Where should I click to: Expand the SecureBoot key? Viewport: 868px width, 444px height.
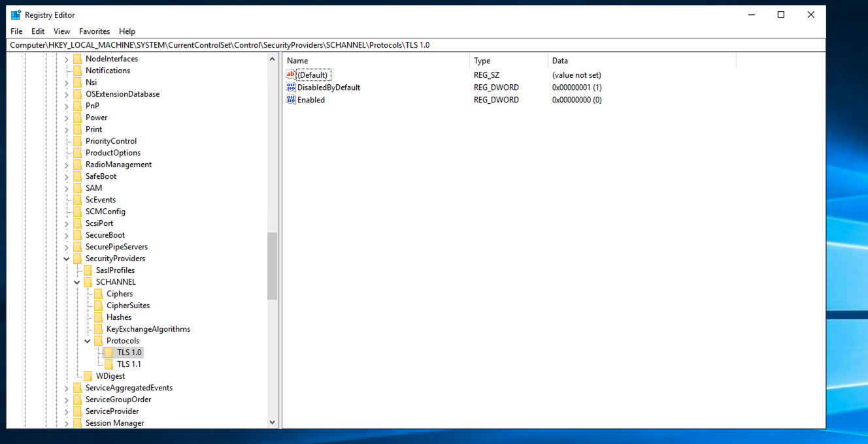point(67,236)
